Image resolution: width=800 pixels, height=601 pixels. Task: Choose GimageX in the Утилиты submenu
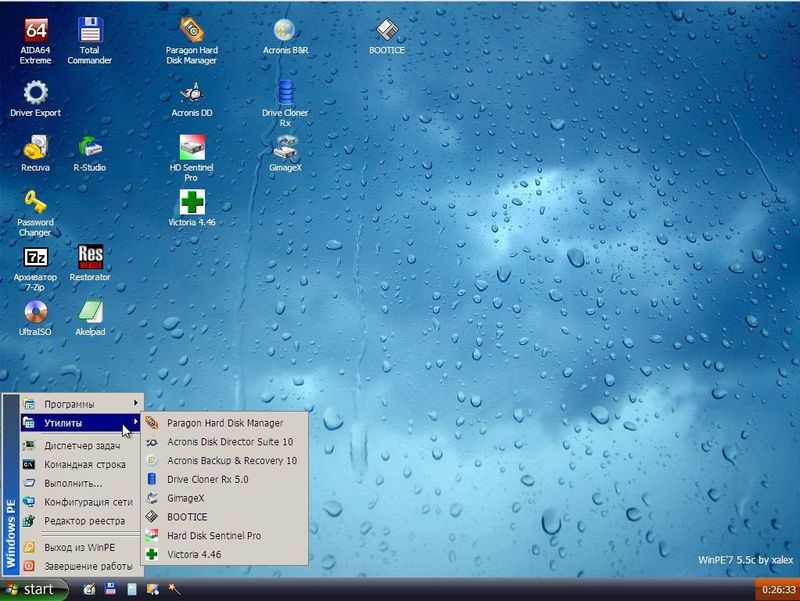click(224, 498)
